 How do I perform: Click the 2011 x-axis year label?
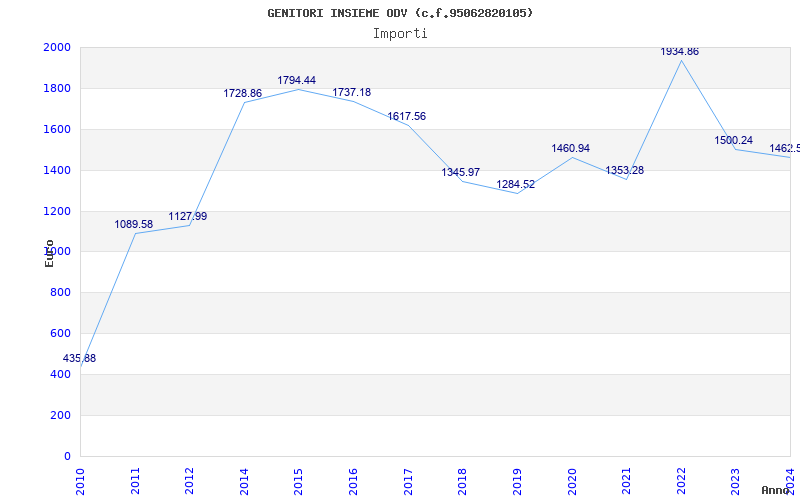(x=135, y=482)
